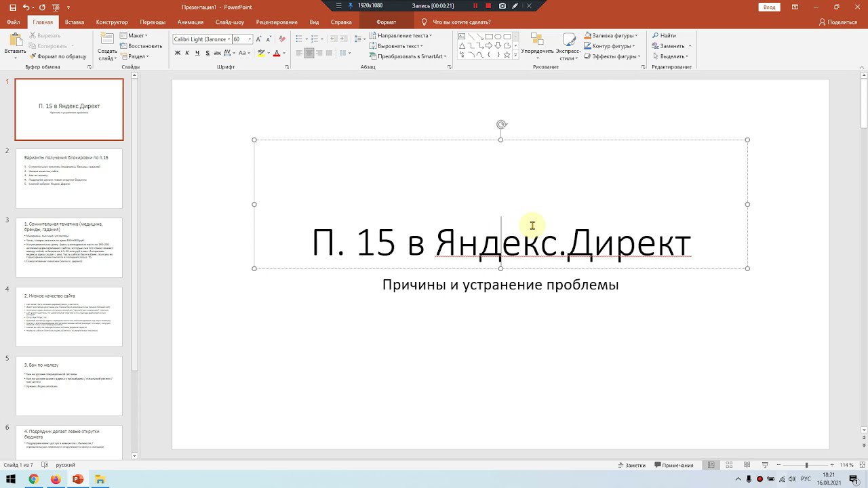Open the font size dropdown showing 60
This screenshot has width=868, height=488.
[250, 39]
